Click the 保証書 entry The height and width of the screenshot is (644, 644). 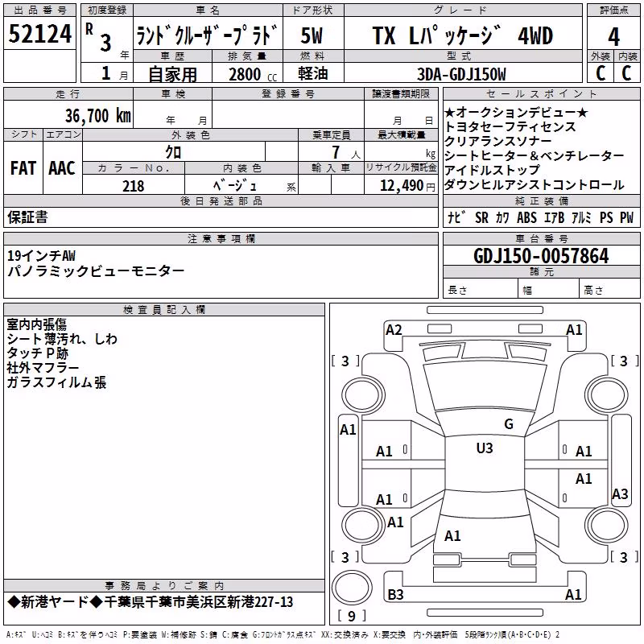tap(27, 217)
